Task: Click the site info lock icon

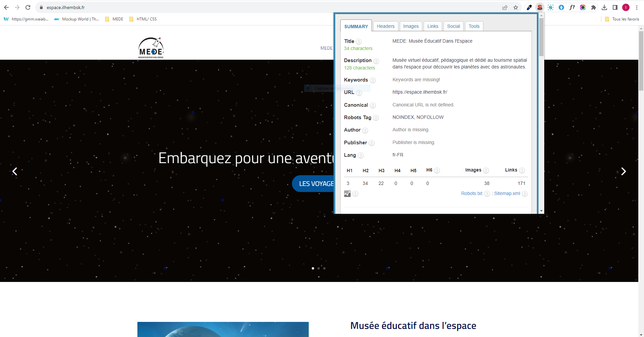Action: click(41, 7)
